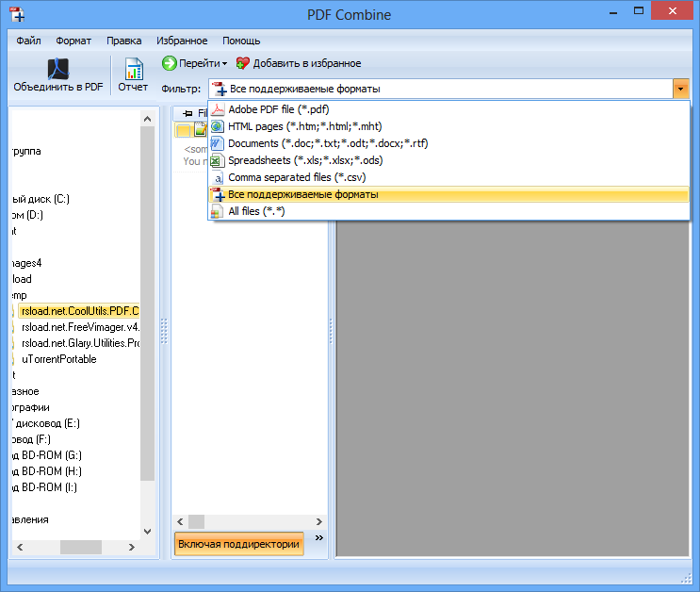Open the Перейти dropdown arrow

point(224,63)
